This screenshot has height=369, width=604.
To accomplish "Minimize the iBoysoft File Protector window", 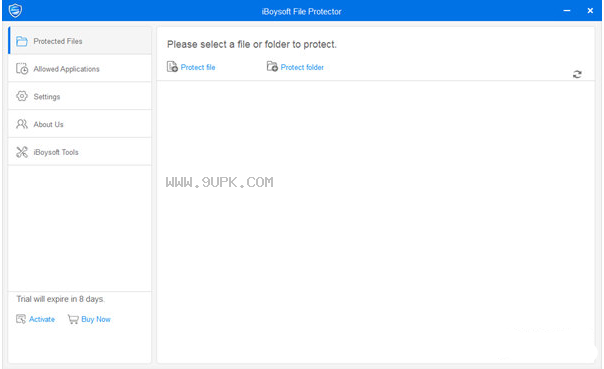I will [x=567, y=11].
